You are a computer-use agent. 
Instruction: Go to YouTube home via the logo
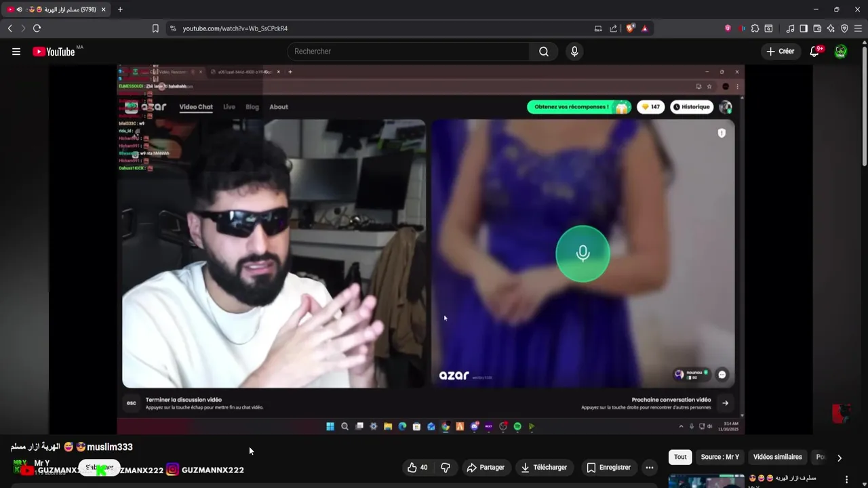(x=54, y=52)
